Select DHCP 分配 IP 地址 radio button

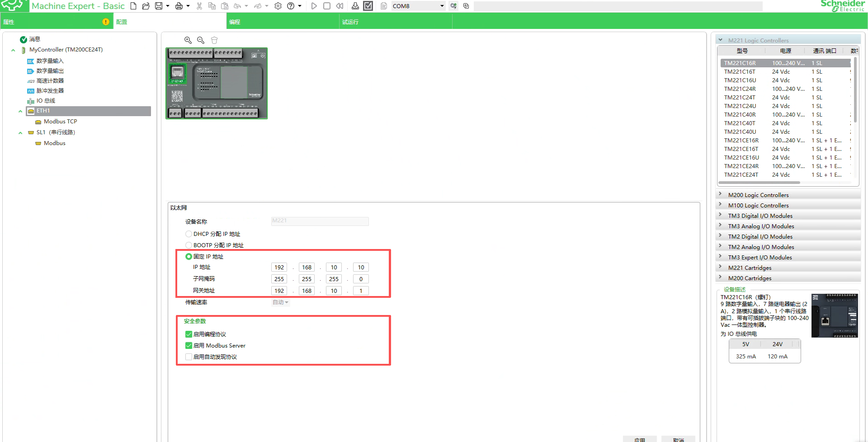pyautogui.click(x=189, y=234)
